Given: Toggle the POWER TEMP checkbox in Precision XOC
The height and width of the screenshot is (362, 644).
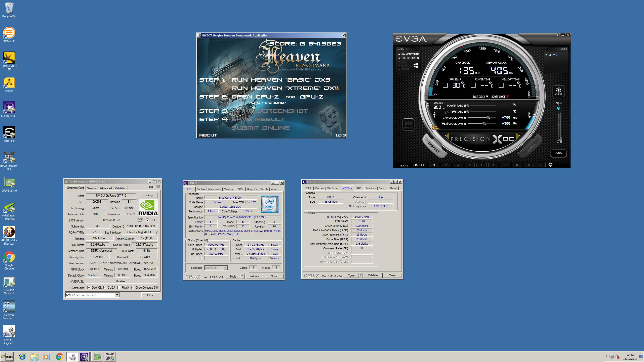Looking at the screenshot, I should tap(473, 85).
